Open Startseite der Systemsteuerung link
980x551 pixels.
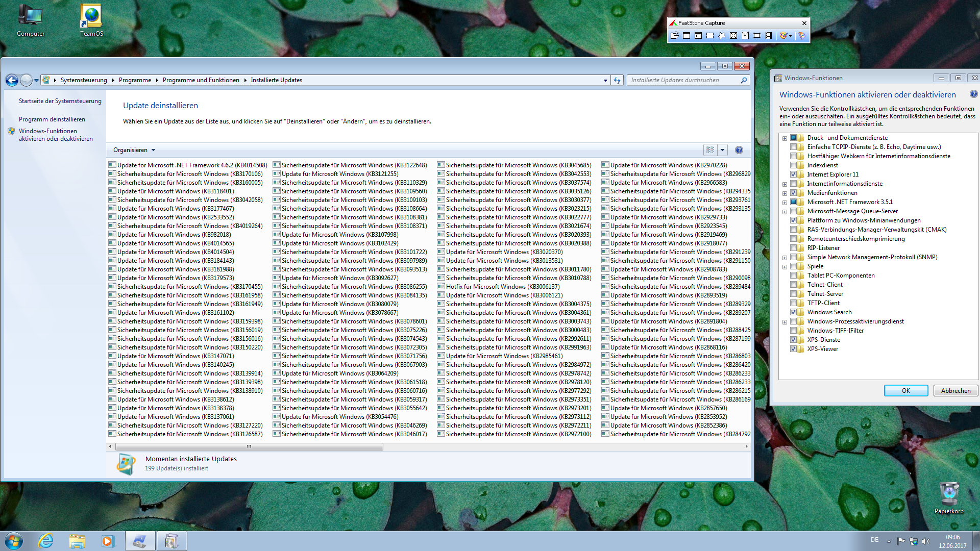point(60,101)
